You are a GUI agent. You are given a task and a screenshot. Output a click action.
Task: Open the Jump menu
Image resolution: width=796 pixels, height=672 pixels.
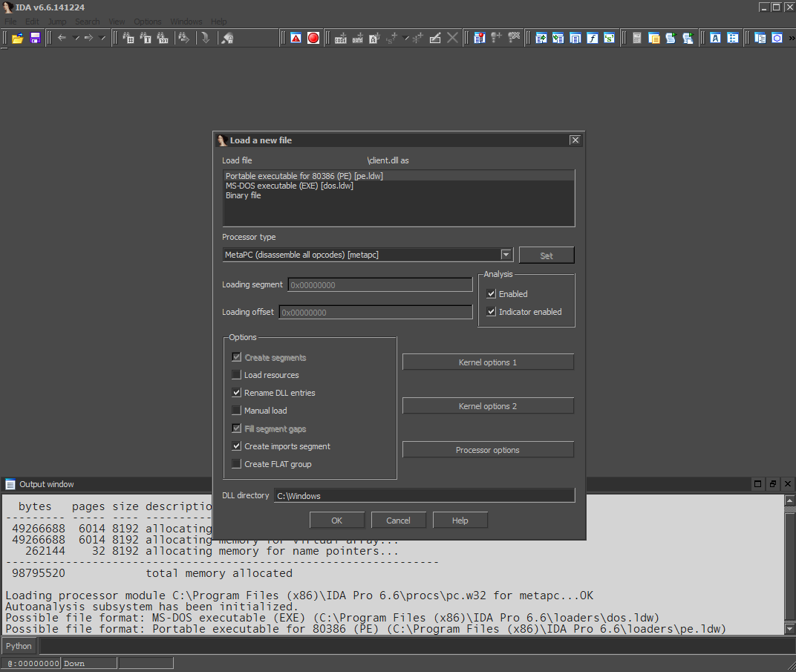(x=57, y=22)
